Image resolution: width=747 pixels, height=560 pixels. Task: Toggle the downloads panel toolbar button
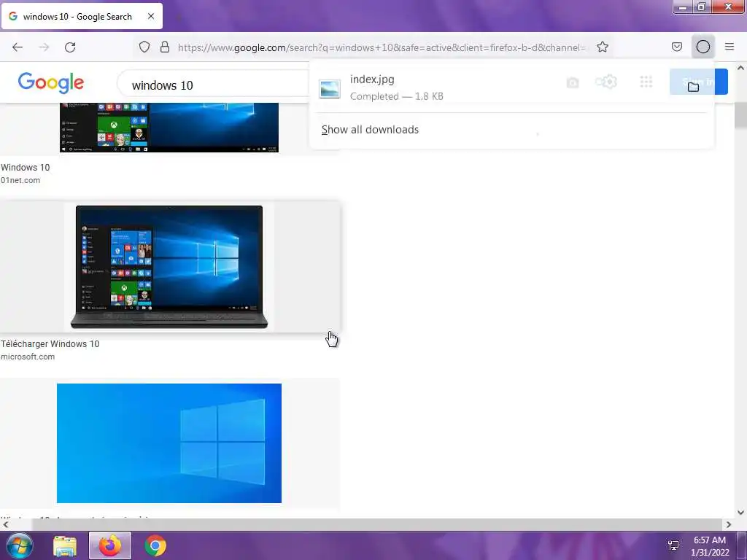[703, 47]
